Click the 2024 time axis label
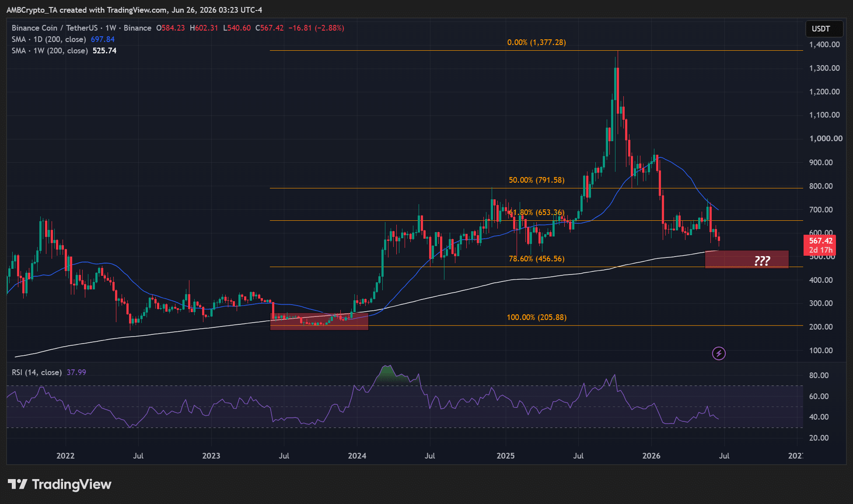Screen dimensions: 853x504 tap(357, 455)
